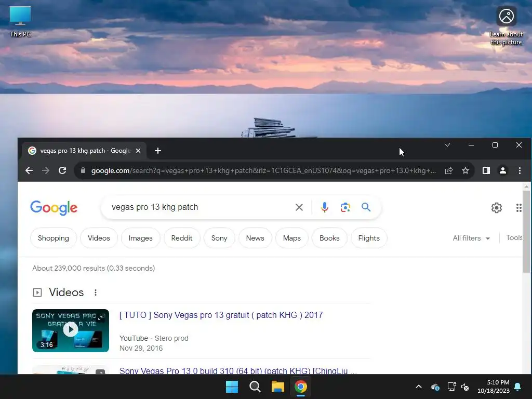Filter results by News
Screen dimensions: 532x399
(x=255, y=238)
